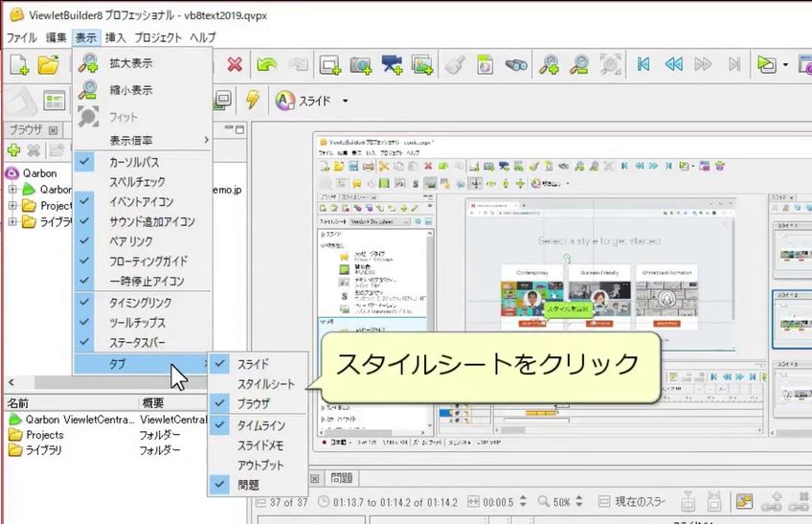Toggle サウンド追加アイコン option

click(x=143, y=221)
